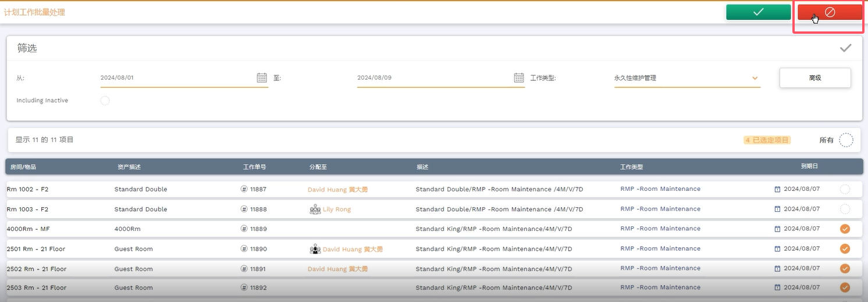Click the 筛选 panel heading
The width and height of the screenshot is (868, 302).
[x=27, y=48]
